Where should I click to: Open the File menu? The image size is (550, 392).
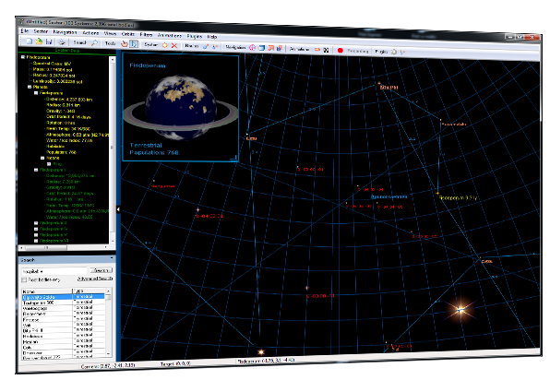coord(25,30)
